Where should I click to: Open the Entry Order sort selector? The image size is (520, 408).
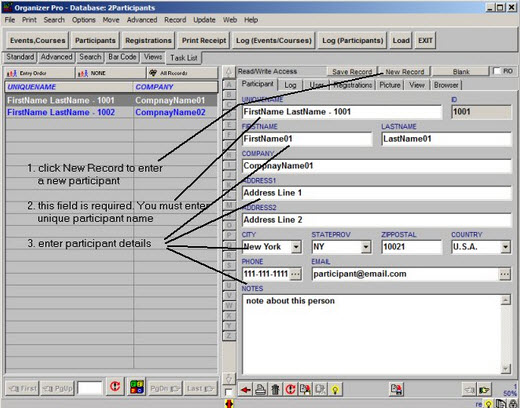tap(39, 73)
